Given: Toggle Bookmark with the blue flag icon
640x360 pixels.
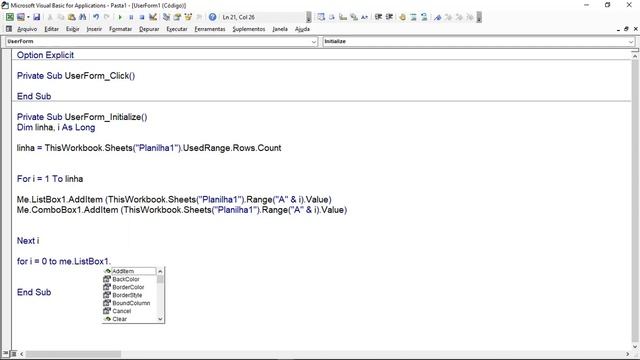Looking at the screenshot, I should 438,17.
